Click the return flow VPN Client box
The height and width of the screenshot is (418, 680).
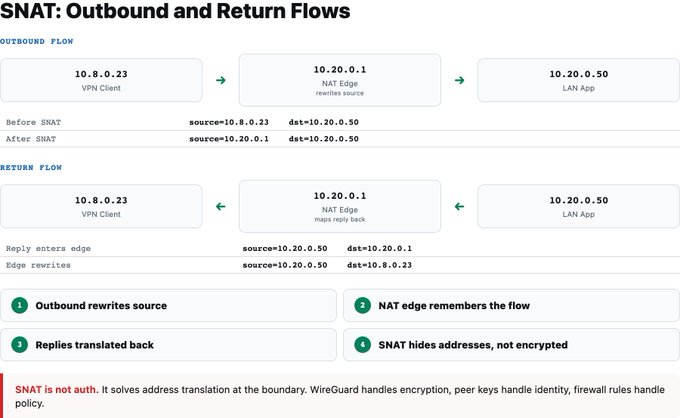(101, 206)
